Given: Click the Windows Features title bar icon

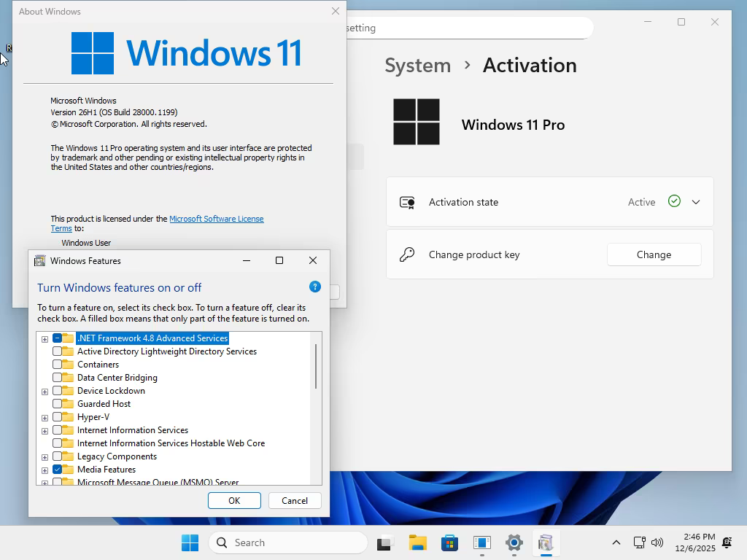Looking at the screenshot, I should [40, 260].
